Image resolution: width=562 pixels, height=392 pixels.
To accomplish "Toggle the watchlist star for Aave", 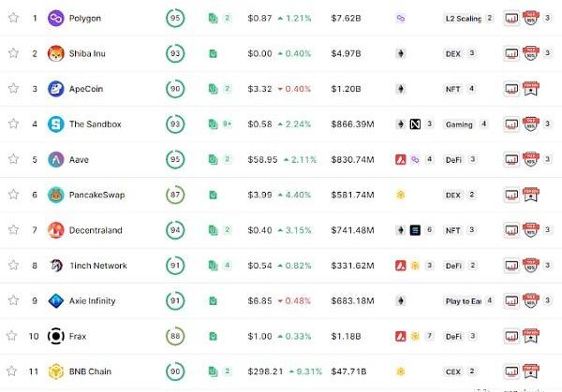I will (13, 159).
